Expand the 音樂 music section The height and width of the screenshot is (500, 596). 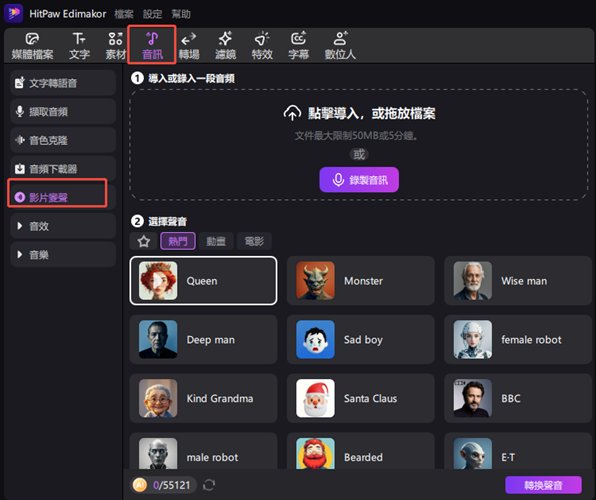[63, 254]
